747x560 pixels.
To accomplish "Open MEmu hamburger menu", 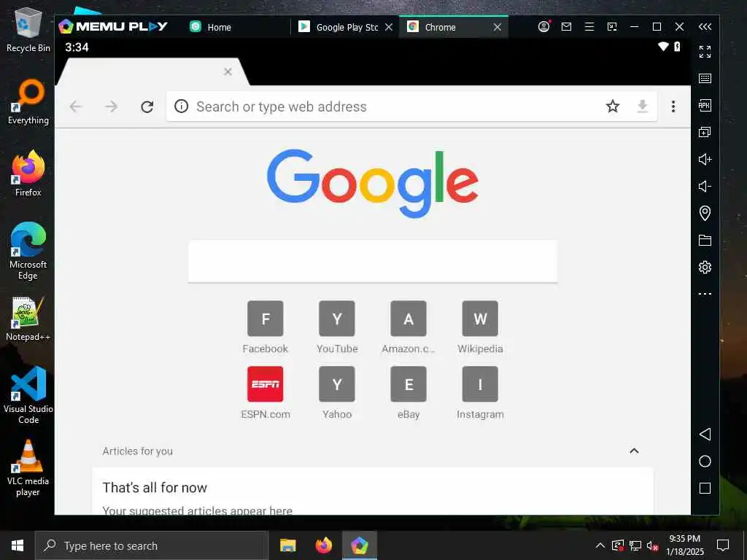I will pyautogui.click(x=589, y=27).
